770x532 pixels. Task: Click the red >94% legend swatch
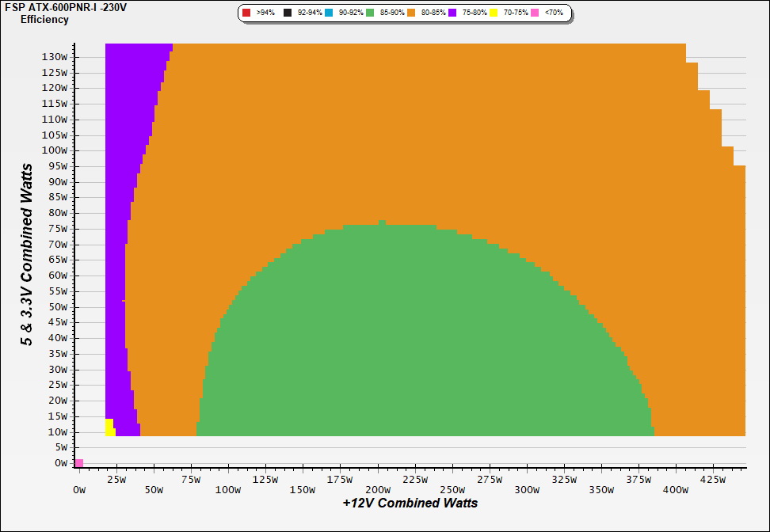pyautogui.click(x=246, y=13)
